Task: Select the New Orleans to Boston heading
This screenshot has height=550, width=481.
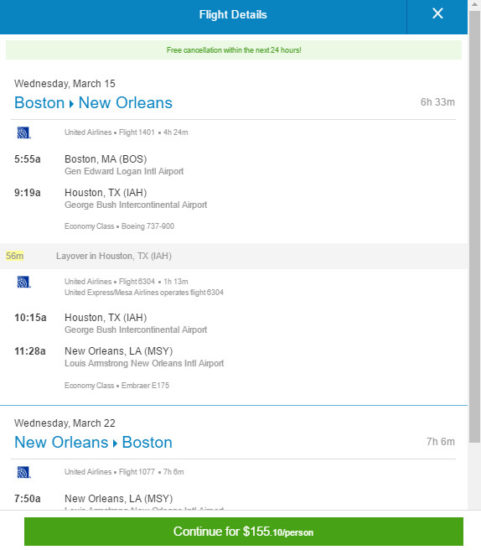Action: tap(93, 442)
